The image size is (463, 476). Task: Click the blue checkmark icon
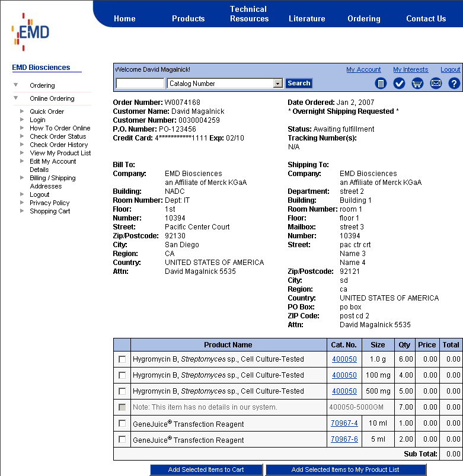pyautogui.click(x=399, y=84)
